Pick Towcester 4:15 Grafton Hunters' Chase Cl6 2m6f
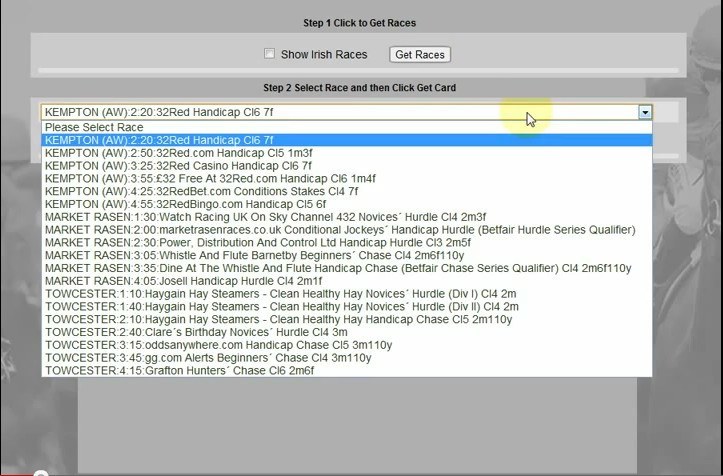 (x=347, y=371)
